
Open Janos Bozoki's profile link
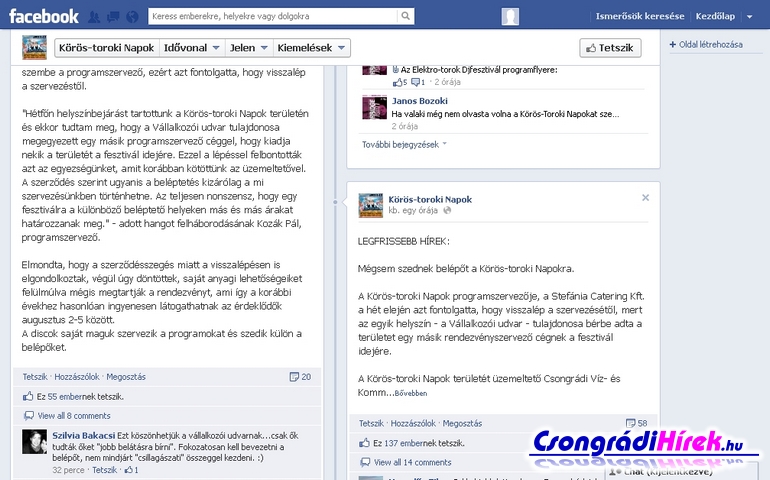(419, 101)
